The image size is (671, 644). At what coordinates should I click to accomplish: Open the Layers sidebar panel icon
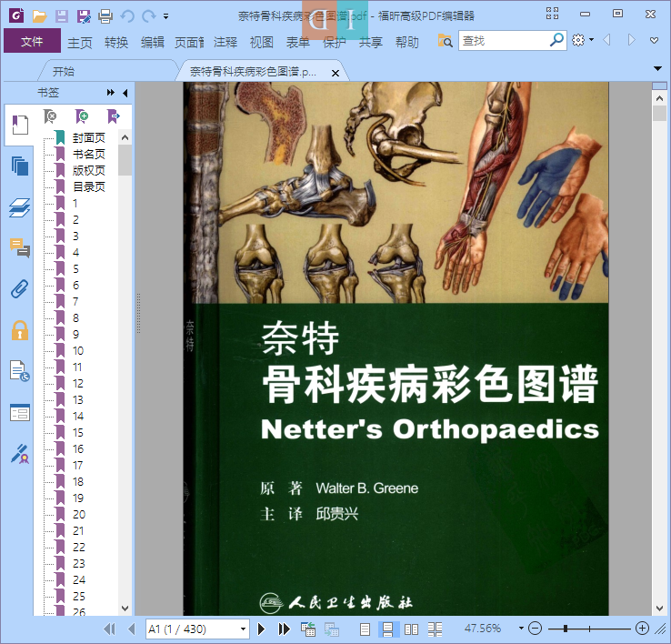click(20, 207)
